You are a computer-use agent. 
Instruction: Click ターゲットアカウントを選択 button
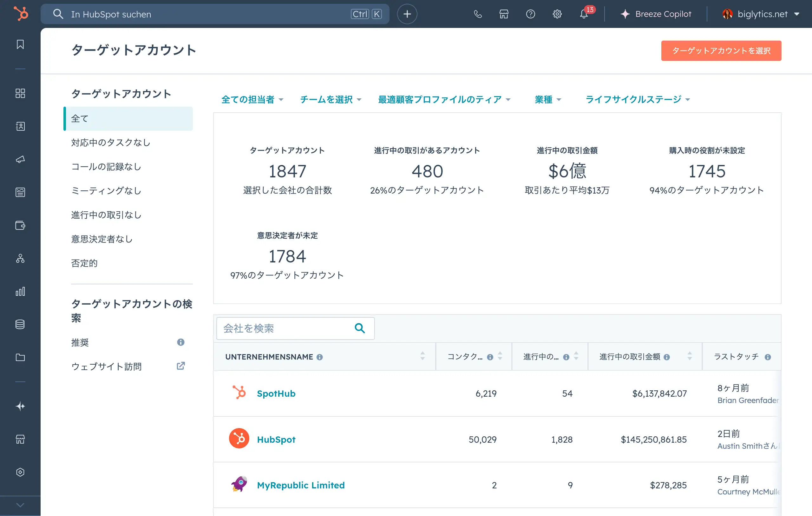coord(721,51)
